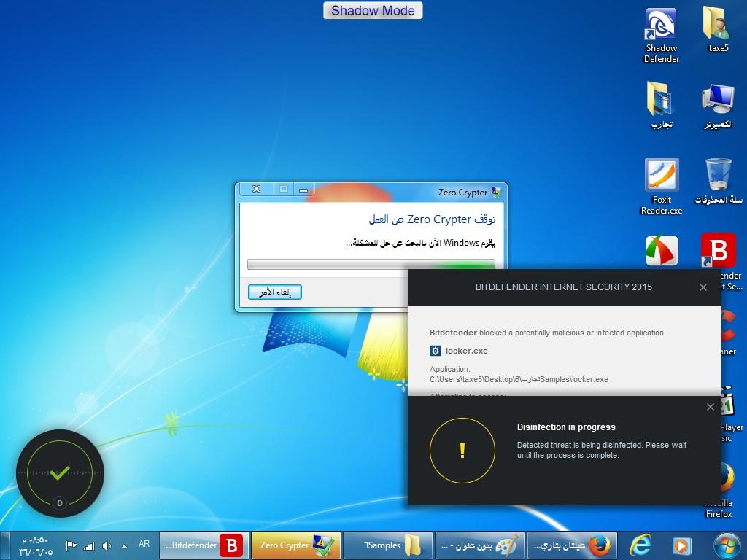Show hidden system tray icons
Screen dimensions: 747x560
124,545
